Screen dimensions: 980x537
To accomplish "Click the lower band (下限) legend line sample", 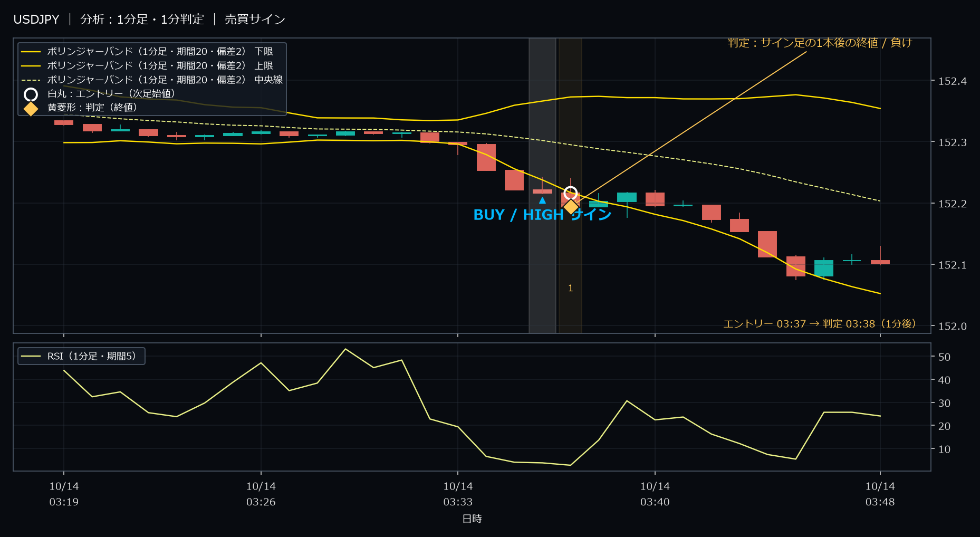I will (x=31, y=52).
